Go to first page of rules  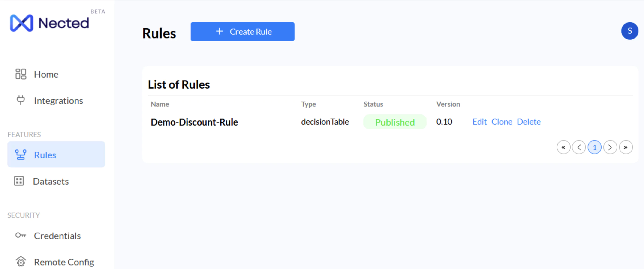point(563,147)
